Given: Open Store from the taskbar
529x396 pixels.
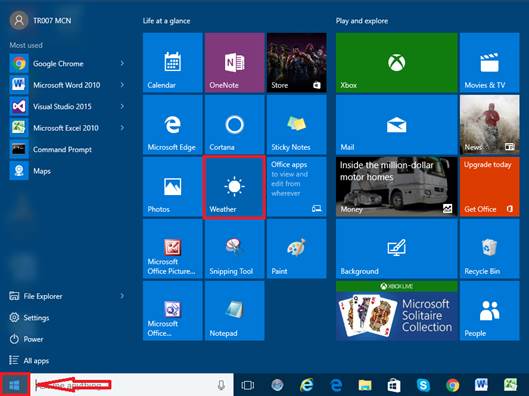Looking at the screenshot, I should [x=394, y=385].
